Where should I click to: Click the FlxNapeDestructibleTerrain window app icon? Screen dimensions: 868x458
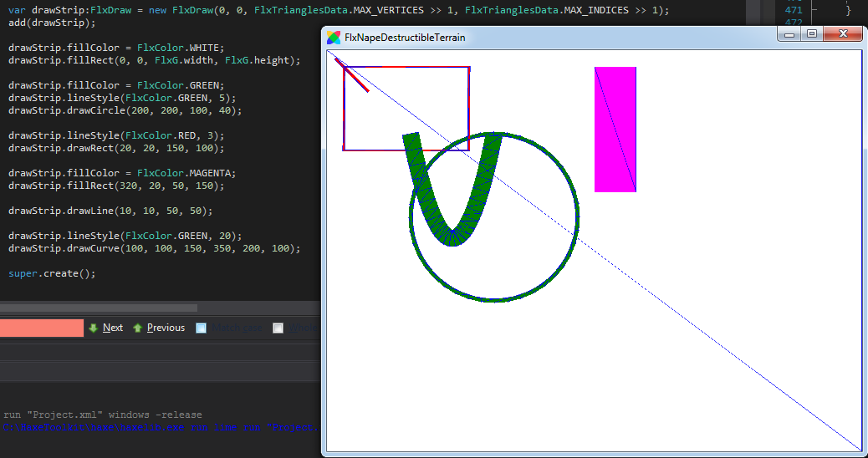pyautogui.click(x=334, y=38)
